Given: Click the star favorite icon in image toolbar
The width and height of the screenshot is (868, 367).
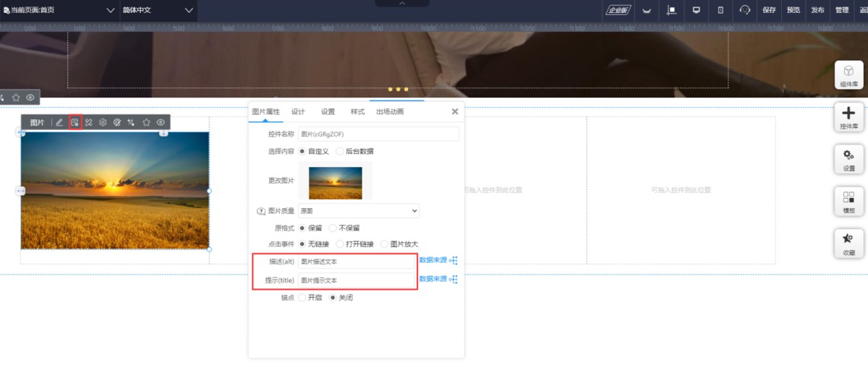Looking at the screenshot, I should pos(146,123).
